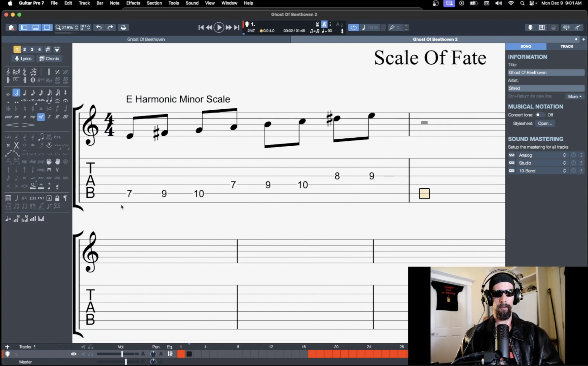Open the Tracks options menu
588x366 pixels.
click(x=35, y=347)
